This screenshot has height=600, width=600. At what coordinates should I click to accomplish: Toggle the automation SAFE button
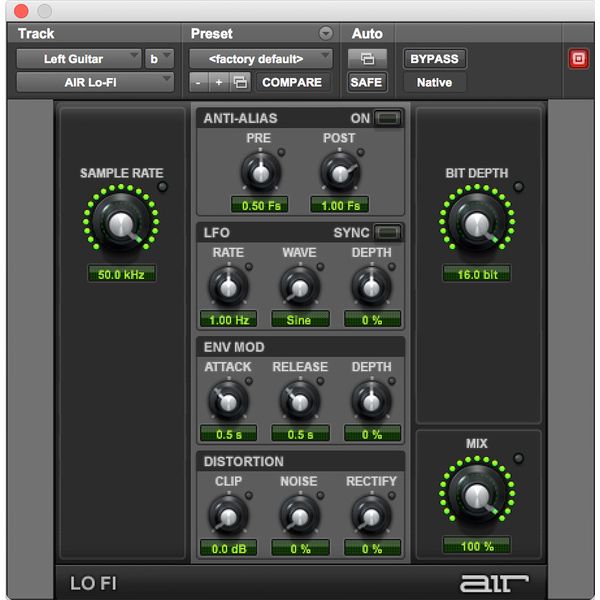tap(367, 82)
